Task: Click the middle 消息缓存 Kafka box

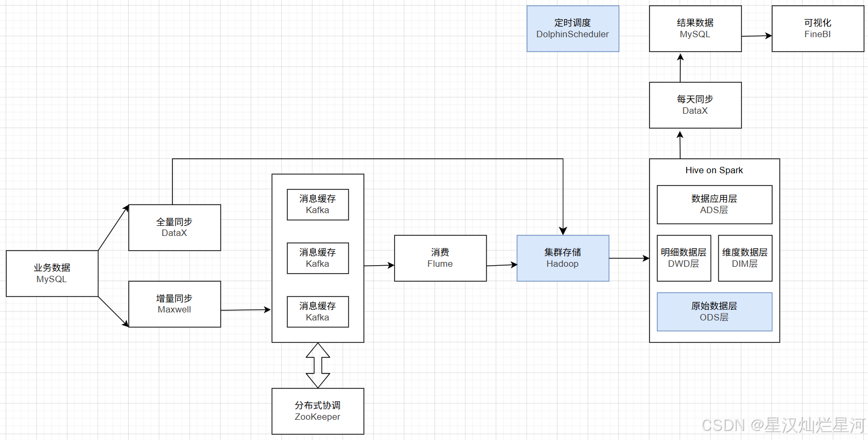Action: (x=318, y=258)
